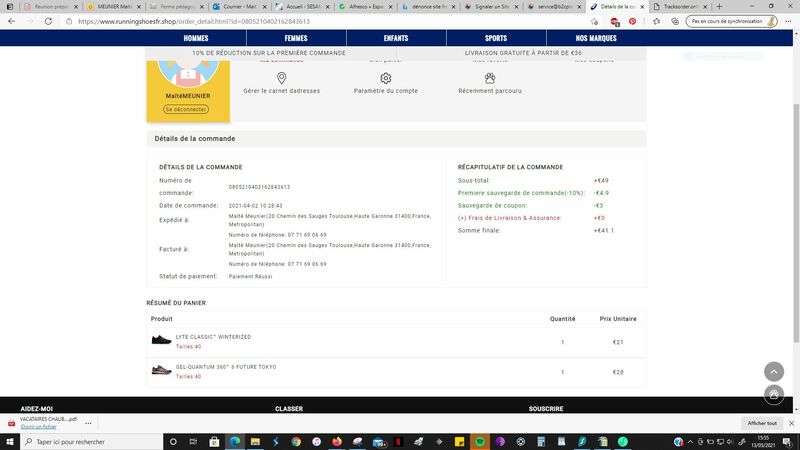Click the Windows taskbar search box

tap(91, 442)
